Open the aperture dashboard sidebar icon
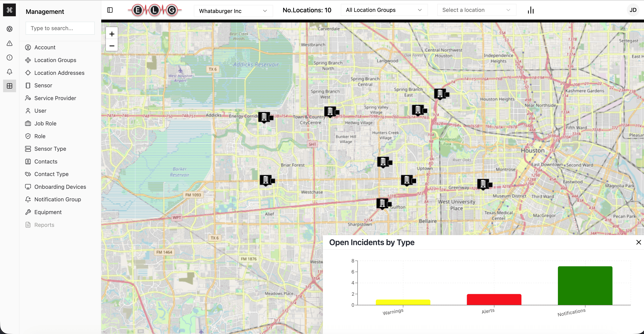This screenshot has width=644, height=334. (9, 29)
